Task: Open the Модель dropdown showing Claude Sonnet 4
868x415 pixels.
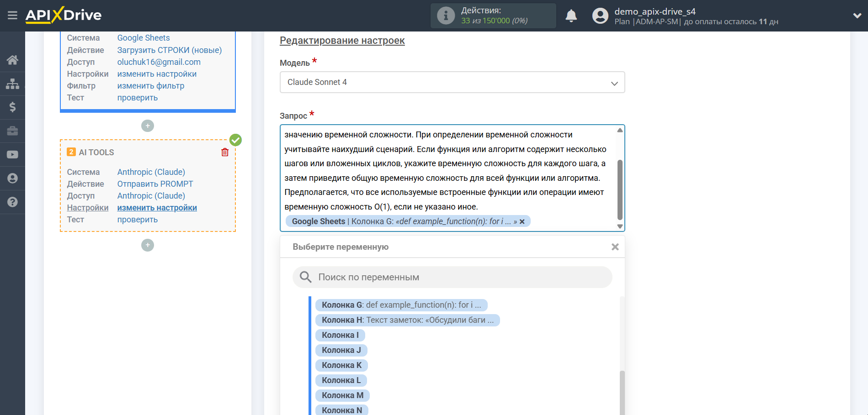Action: click(x=452, y=82)
